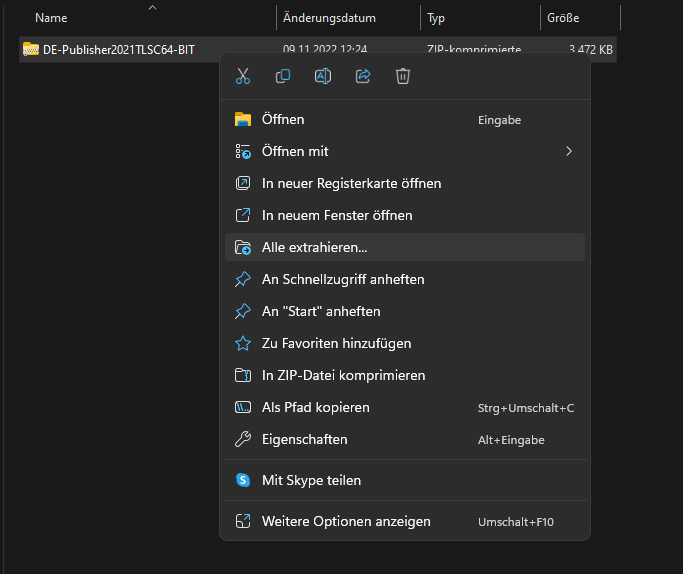Select Als Pfad kopieren
This screenshot has height=574, width=683.
coord(316,407)
